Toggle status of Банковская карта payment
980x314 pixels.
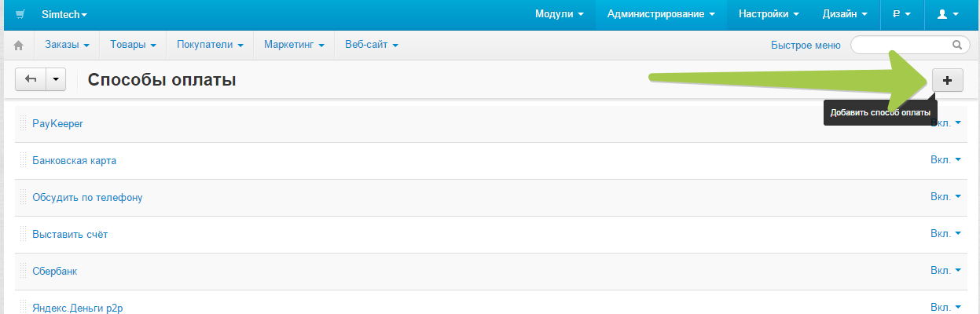[x=945, y=160]
